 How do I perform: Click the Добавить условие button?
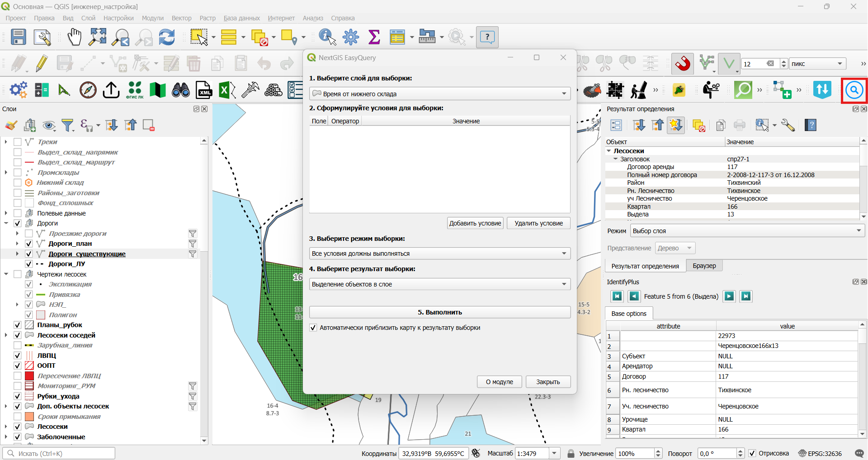(475, 223)
